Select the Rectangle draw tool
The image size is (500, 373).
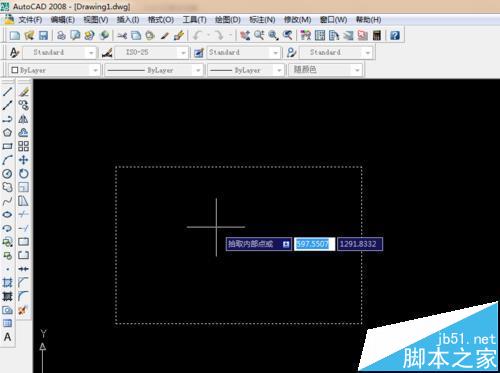pyautogui.click(x=7, y=146)
